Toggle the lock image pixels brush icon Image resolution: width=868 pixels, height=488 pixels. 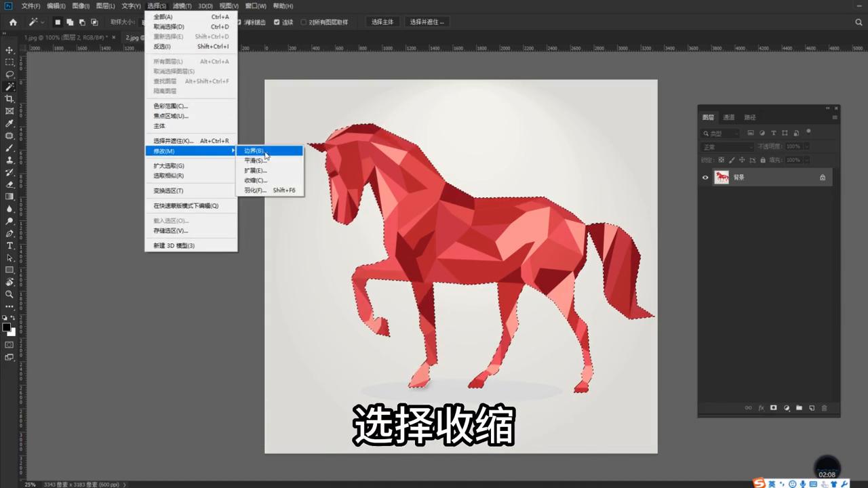731,160
